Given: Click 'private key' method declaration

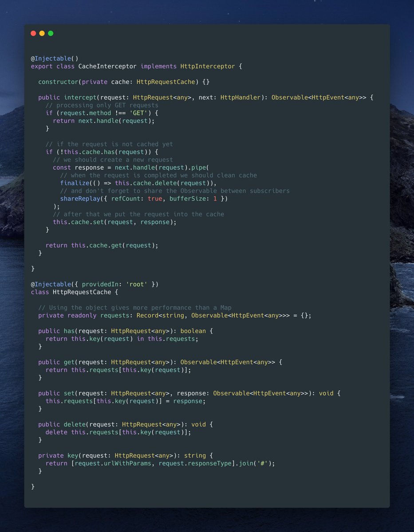Looking at the screenshot, I should [58, 455].
